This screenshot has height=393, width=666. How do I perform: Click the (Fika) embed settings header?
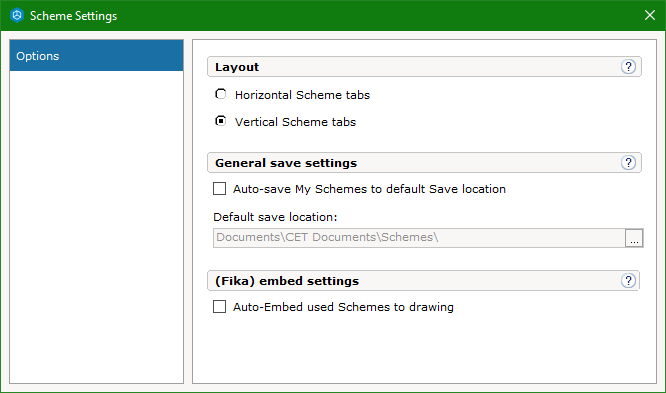point(423,281)
